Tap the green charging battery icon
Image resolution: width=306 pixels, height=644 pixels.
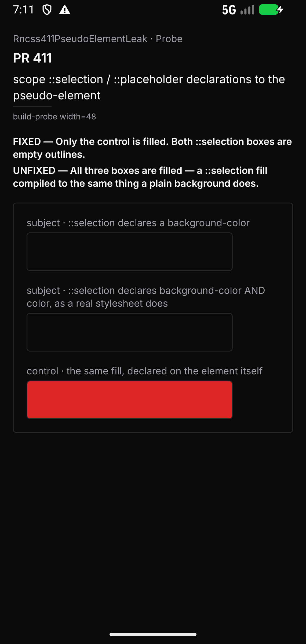tap(271, 10)
